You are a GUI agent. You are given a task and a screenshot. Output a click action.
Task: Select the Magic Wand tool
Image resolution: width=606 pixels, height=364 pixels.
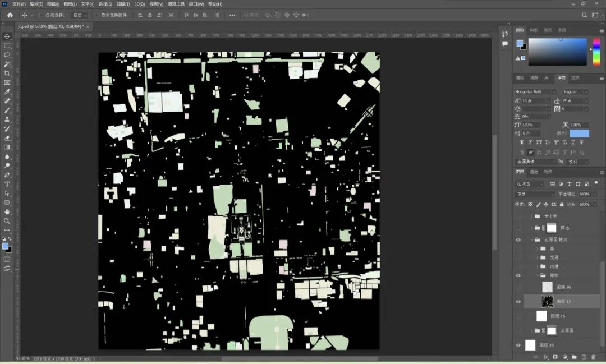point(7,64)
